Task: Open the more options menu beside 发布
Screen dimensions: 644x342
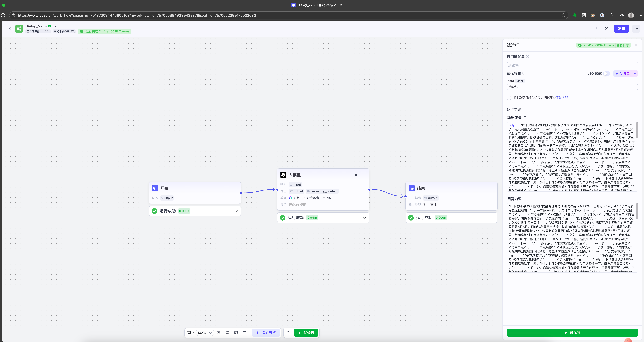Action: (x=636, y=28)
